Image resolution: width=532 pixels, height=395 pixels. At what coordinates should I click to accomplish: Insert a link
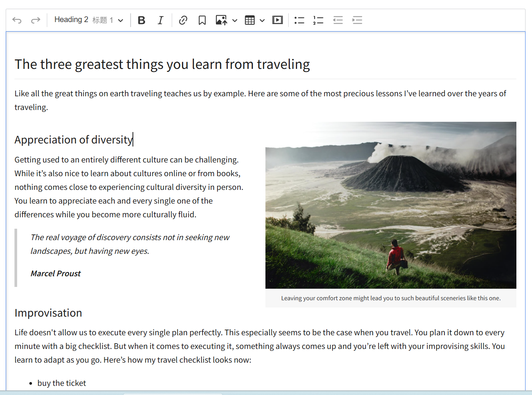tap(183, 20)
